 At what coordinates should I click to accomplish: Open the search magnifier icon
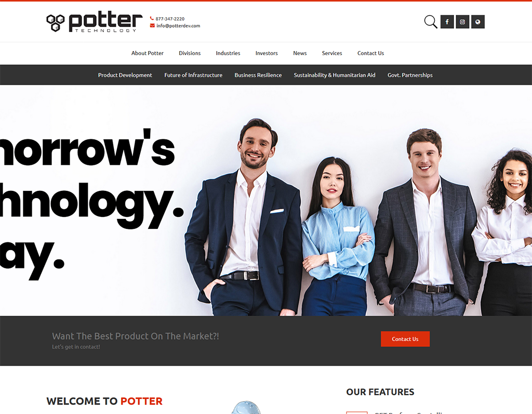pyautogui.click(x=431, y=22)
